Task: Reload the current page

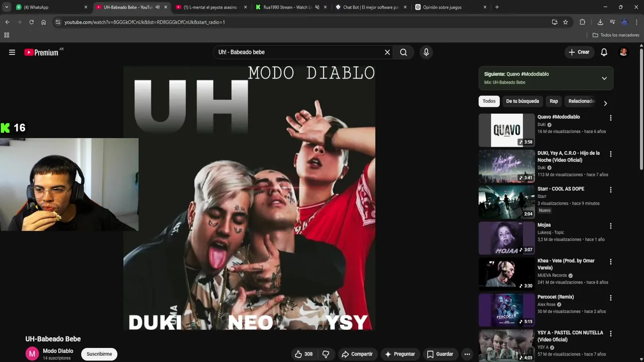Action: coord(31,22)
